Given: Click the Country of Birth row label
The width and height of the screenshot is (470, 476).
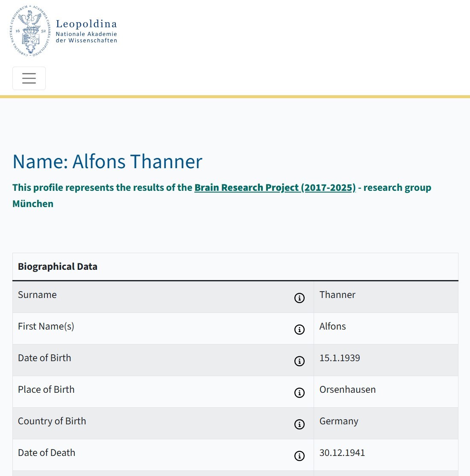Looking at the screenshot, I should [52, 421].
